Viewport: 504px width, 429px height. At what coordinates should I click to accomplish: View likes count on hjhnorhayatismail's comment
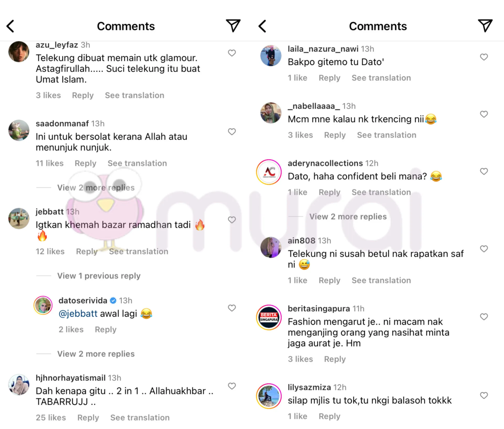click(51, 417)
